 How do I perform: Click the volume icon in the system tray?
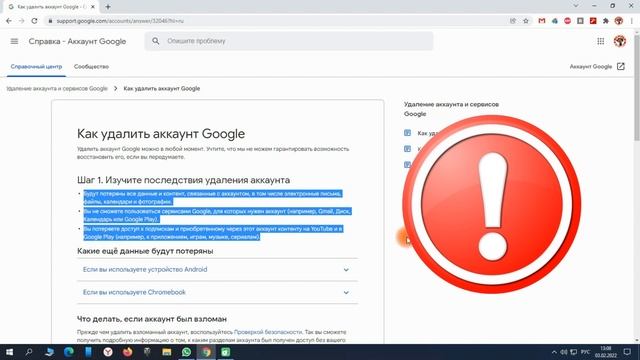pyautogui.click(x=564, y=352)
